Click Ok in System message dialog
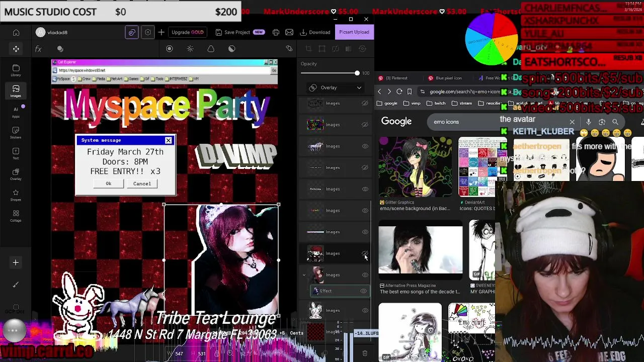The image size is (644, 362). pos(108,184)
